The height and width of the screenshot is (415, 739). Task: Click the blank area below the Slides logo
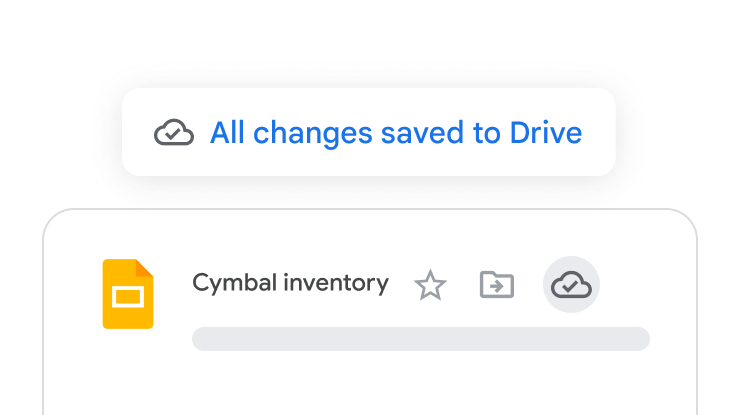(x=128, y=375)
